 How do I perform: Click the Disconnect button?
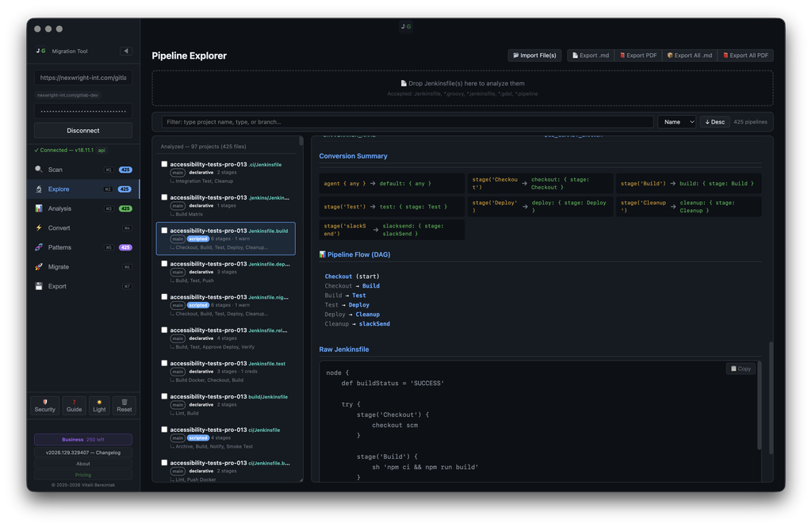(x=82, y=131)
